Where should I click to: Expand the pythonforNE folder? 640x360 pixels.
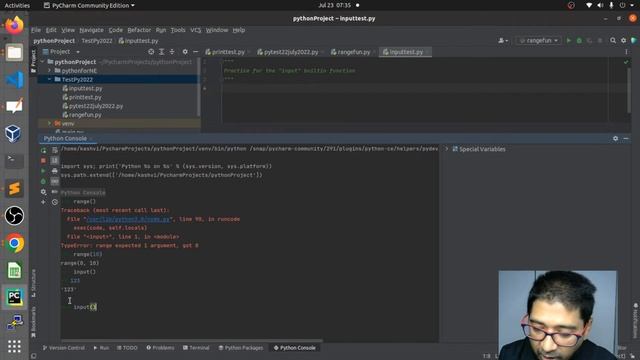coord(49,71)
